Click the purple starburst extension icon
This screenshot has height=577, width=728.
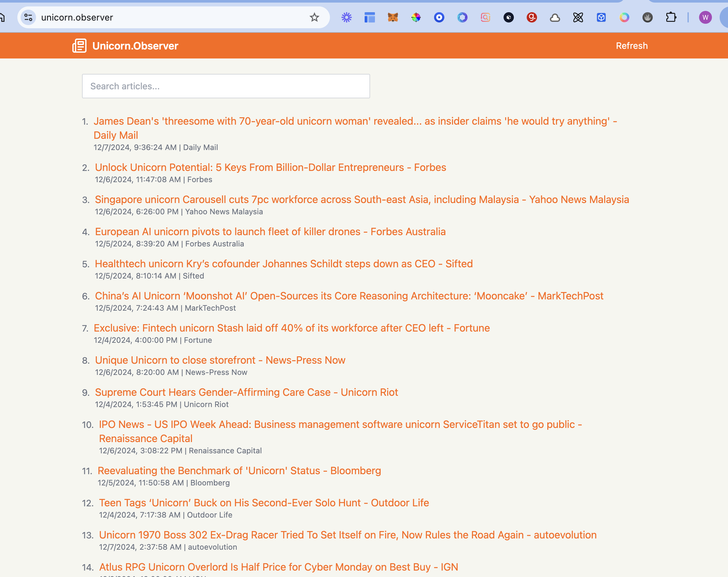tap(346, 17)
